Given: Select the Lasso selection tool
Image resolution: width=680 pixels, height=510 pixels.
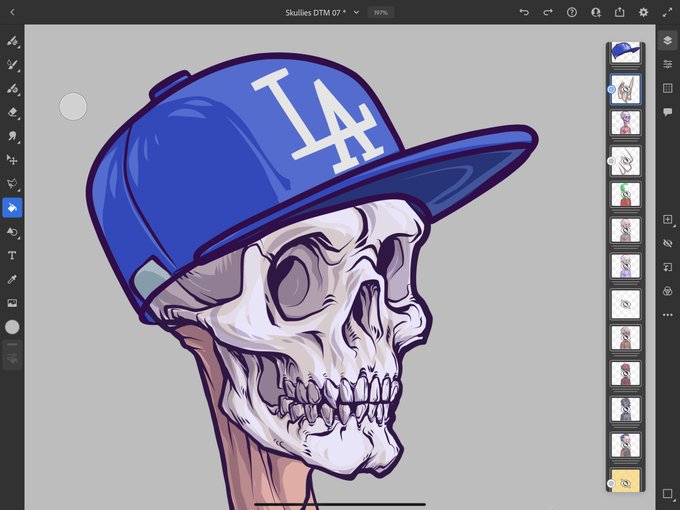Looking at the screenshot, I should point(12,183).
